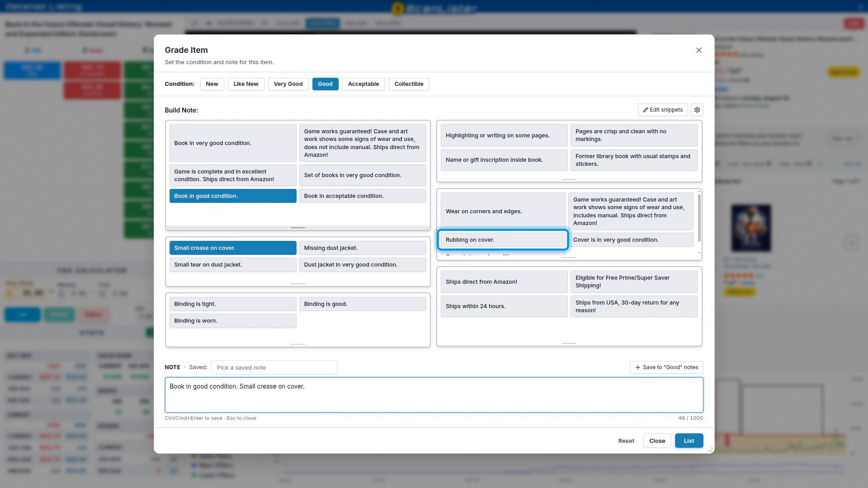Choose the Very Good condition
The image size is (868, 488).
[x=288, y=84]
